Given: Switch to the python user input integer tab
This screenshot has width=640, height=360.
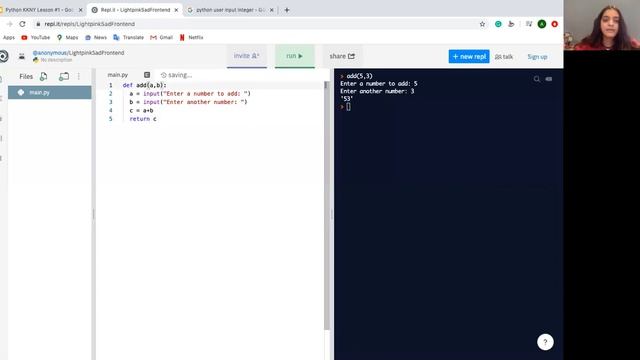Looking at the screenshot, I should (x=231, y=10).
